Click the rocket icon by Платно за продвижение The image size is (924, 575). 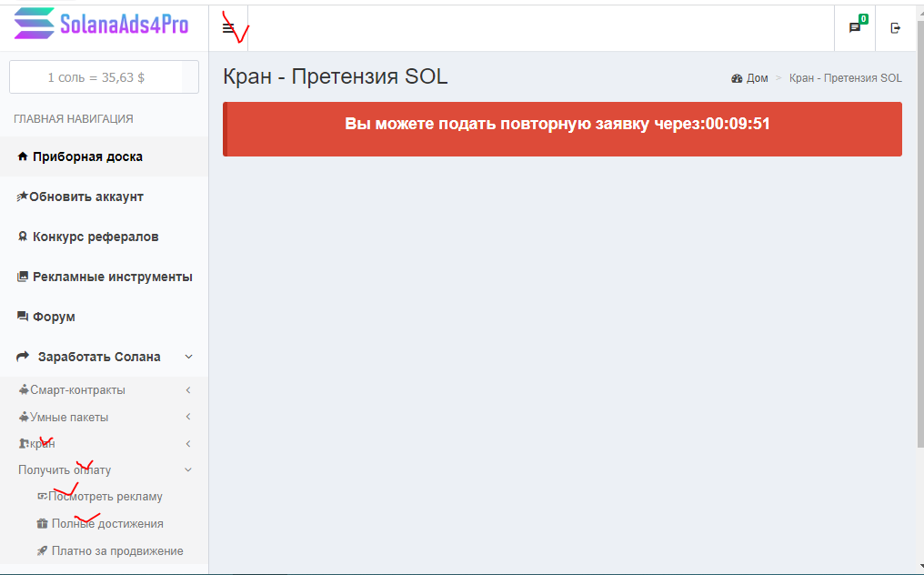pos(42,550)
